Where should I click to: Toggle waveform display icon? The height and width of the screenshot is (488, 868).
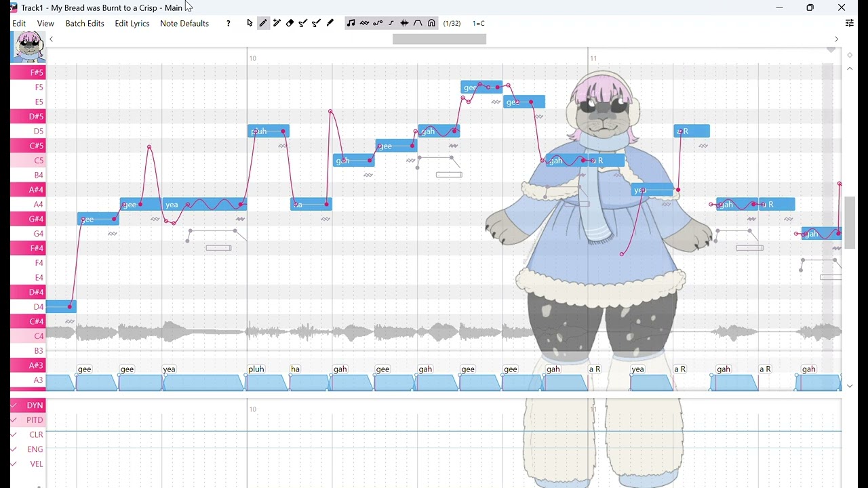405,24
